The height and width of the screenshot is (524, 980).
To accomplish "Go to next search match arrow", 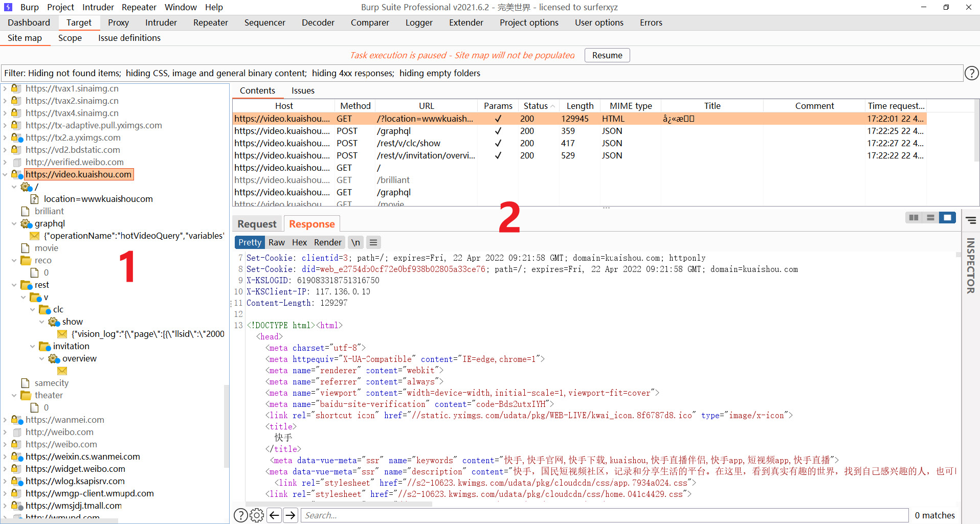I will (291, 515).
